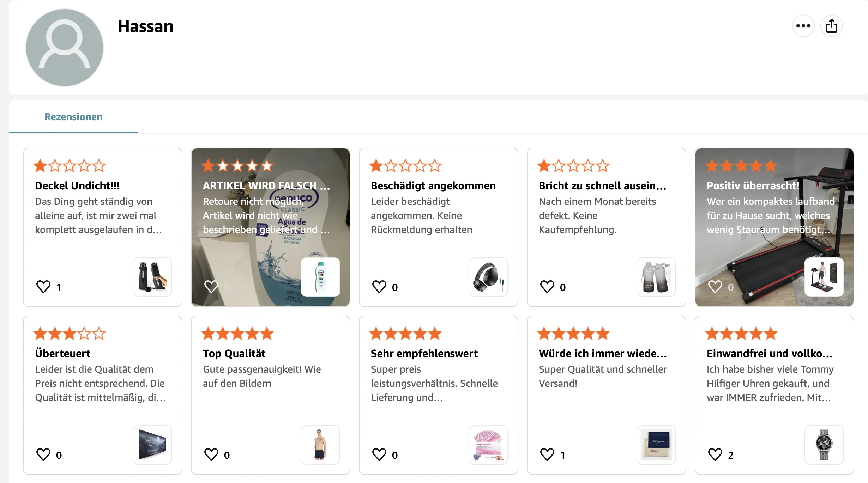
Task: Click the share profile icon
Action: (x=831, y=26)
